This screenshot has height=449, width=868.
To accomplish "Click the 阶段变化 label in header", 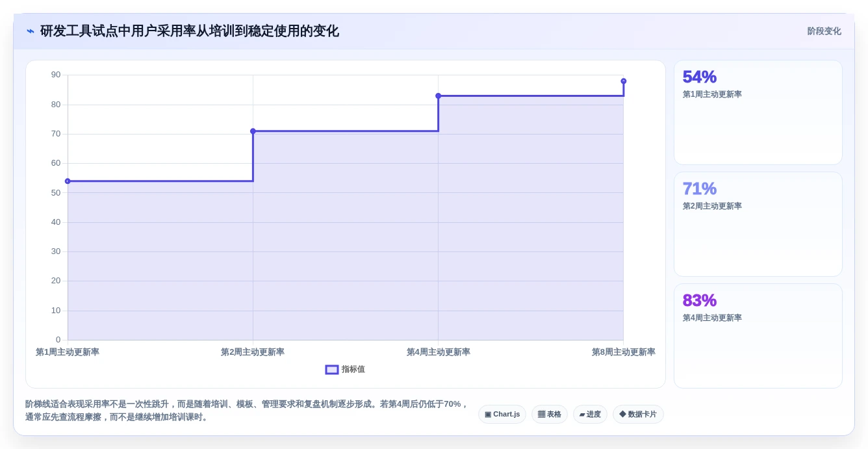I will pyautogui.click(x=824, y=31).
